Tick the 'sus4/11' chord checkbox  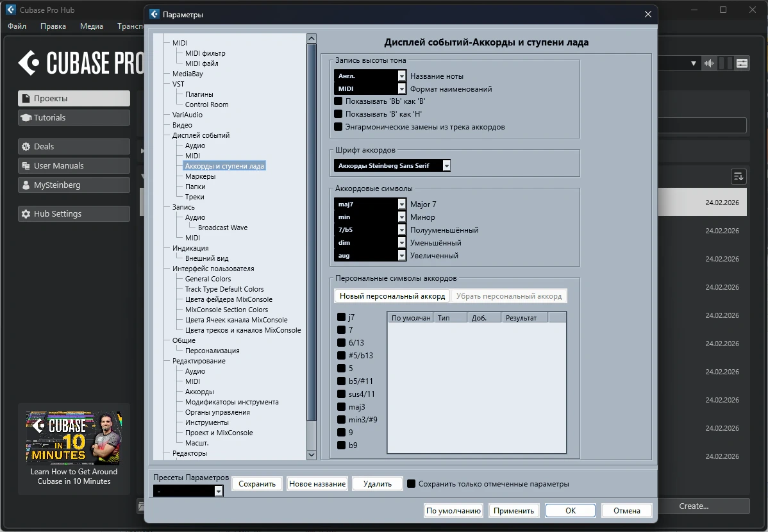(342, 394)
